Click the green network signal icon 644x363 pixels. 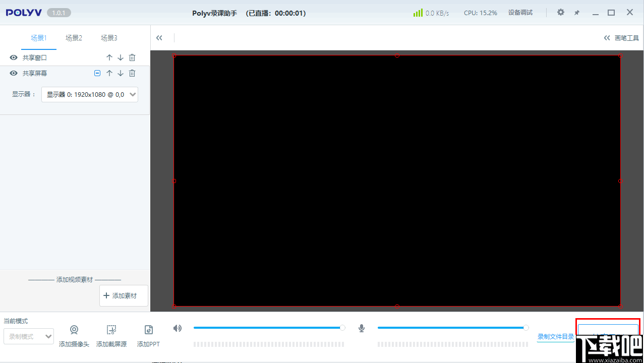(x=418, y=13)
